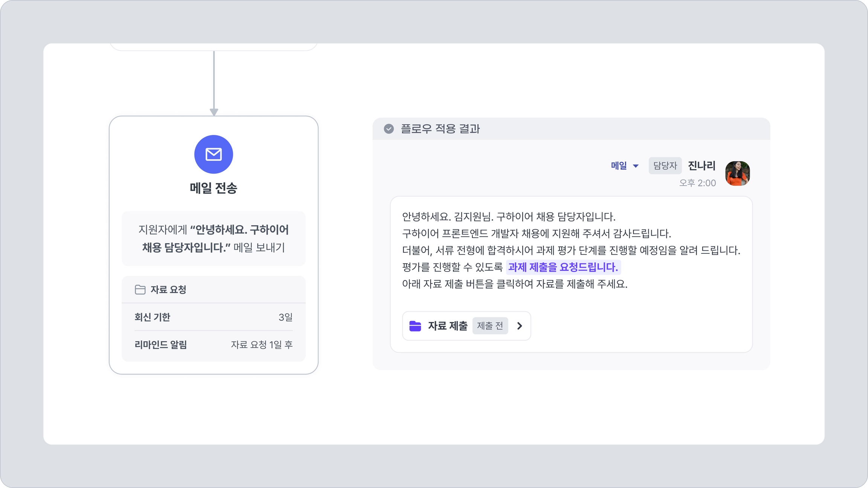The width and height of the screenshot is (868, 488).
Task: Click the highlighted 과제 제출을 요청드립니다 text
Action: coord(563,267)
